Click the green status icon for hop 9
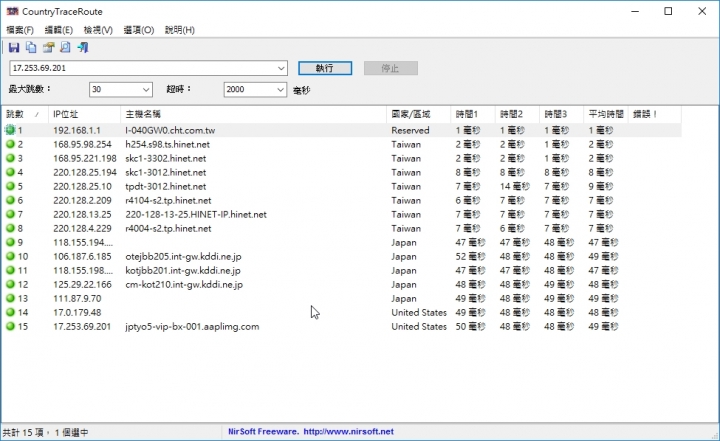The image size is (720, 441). pyautogui.click(x=10, y=242)
